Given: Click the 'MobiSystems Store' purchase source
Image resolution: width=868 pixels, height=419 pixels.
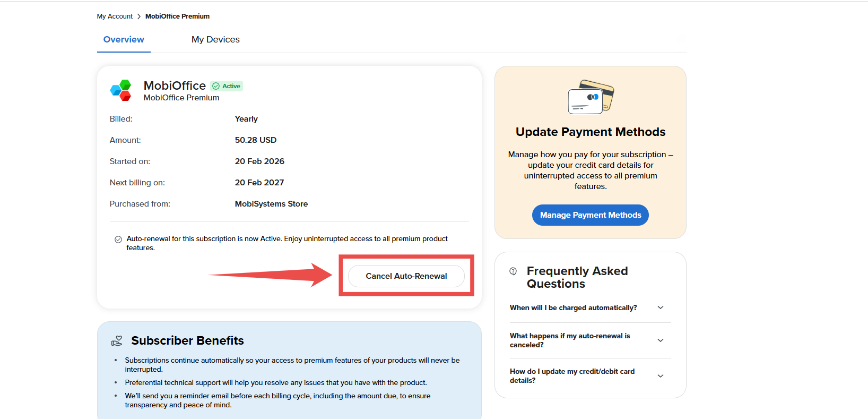Looking at the screenshot, I should click(271, 204).
